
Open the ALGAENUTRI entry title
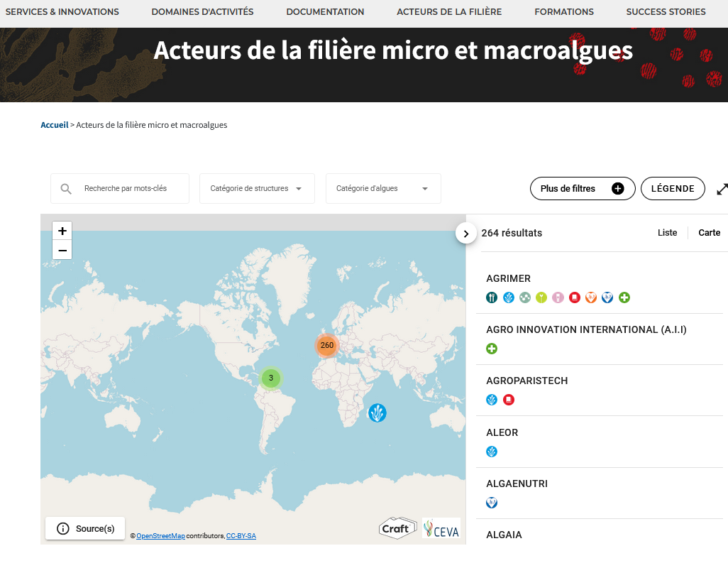coord(517,484)
